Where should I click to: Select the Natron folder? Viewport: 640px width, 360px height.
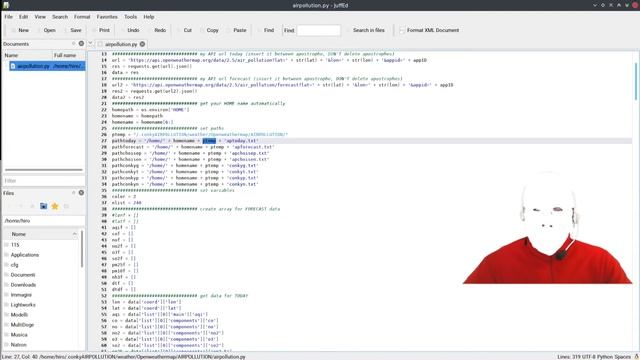pyautogui.click(x=18, y=345)
